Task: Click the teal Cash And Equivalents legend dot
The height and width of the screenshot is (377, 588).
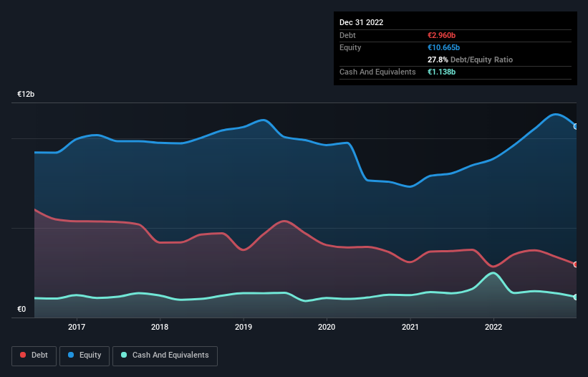Action: click(124, 355)
